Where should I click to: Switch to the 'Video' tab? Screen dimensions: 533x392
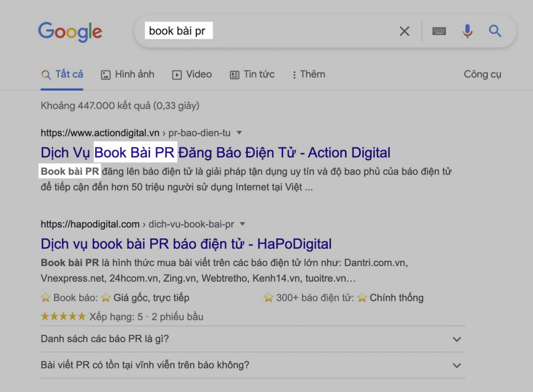(x=192, y=74)
